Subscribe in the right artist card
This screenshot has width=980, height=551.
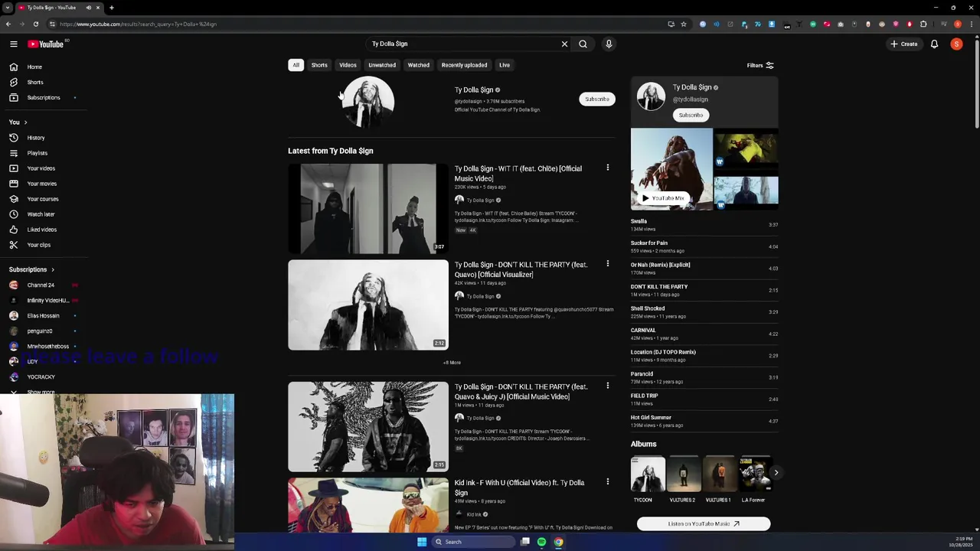click(x=691, y=116)
